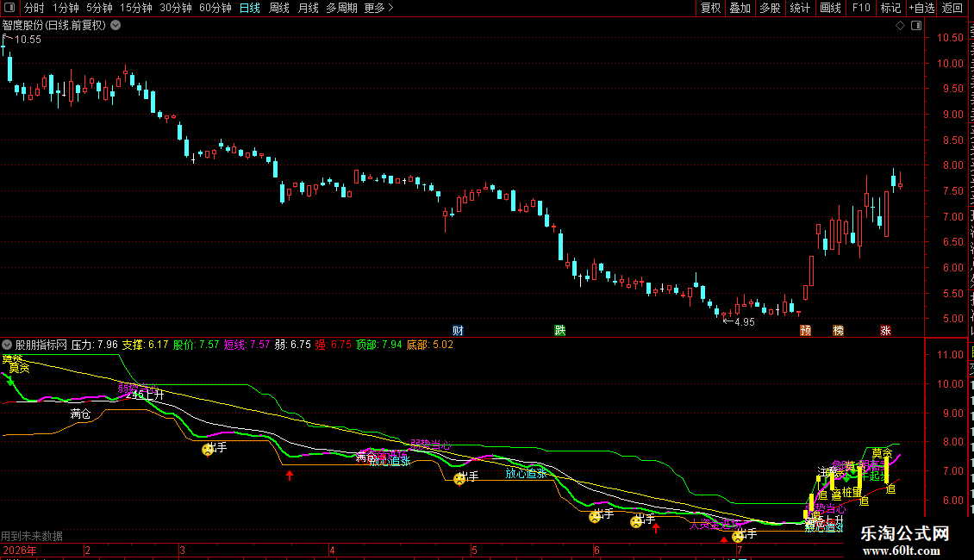The image size is (974, 560).
Task: Click the diamond icon in main chart corner
Action: pyautogui.click(x=900, y=26)
